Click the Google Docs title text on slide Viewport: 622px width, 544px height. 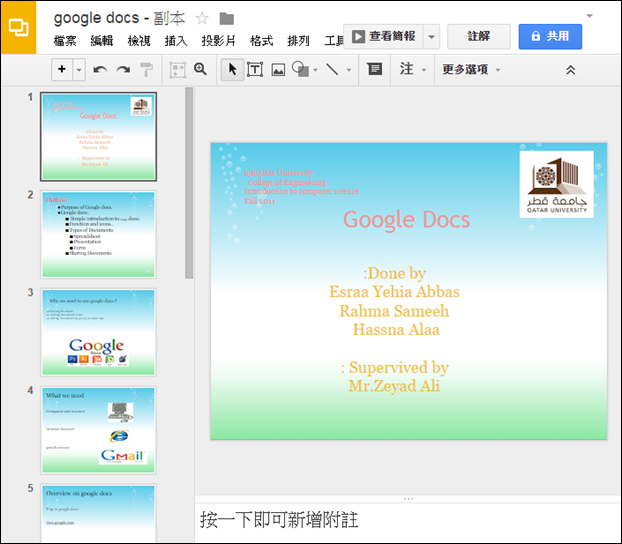coord(406,220)
